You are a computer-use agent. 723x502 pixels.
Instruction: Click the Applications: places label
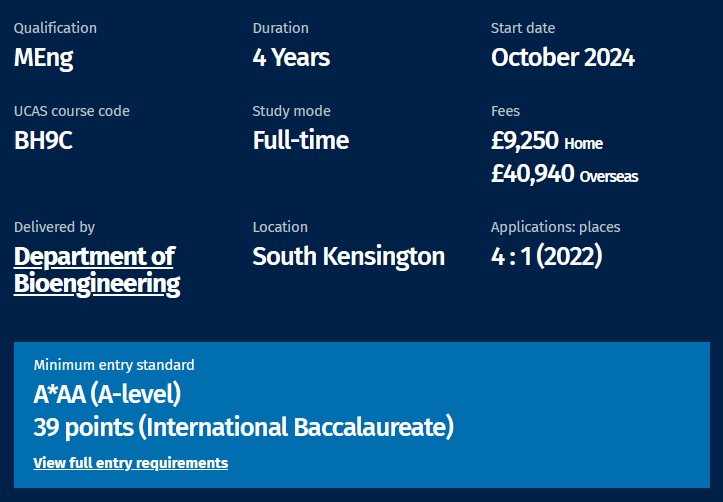tap(556, 227)
